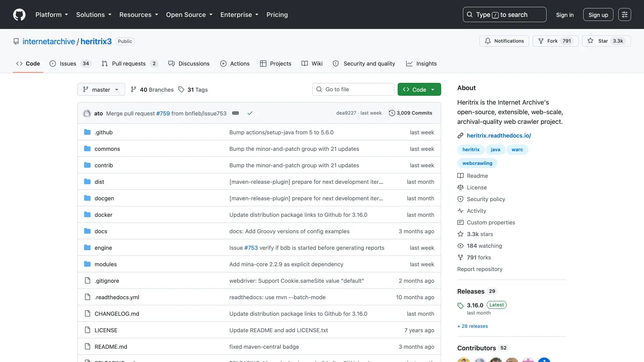Expand the Platform menu
This screenshot has height=362, width=644.
pyautogui.click(x=52, y=14)
